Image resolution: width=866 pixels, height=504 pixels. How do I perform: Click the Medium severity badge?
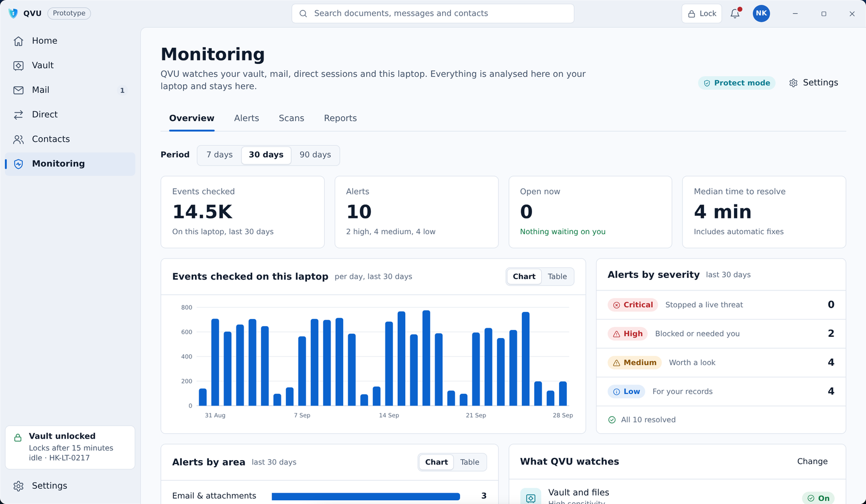pyautogui.click(x=634, y=363)
